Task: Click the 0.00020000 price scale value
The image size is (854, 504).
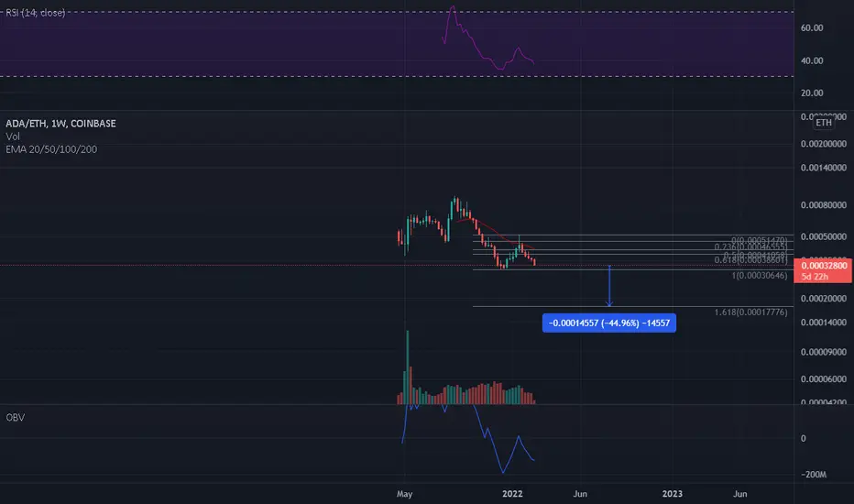Action: tap(823, 299)
